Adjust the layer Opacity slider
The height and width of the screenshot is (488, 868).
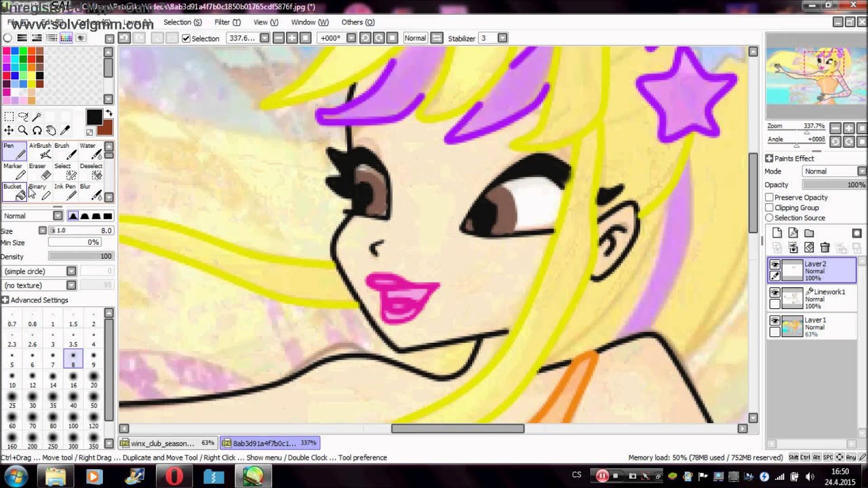click(835, 185)
